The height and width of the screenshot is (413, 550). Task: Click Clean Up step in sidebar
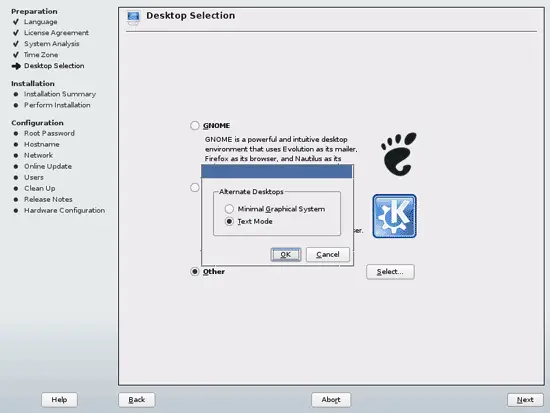coord(40,188)
